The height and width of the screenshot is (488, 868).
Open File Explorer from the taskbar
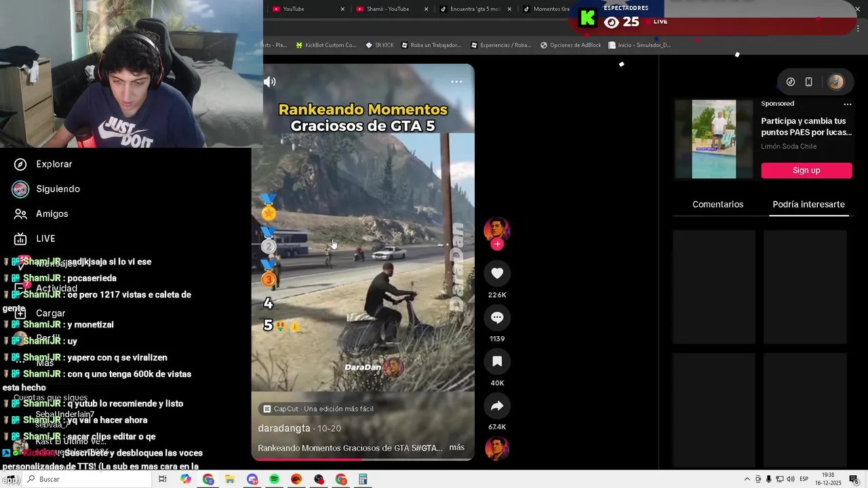point(230,479)
